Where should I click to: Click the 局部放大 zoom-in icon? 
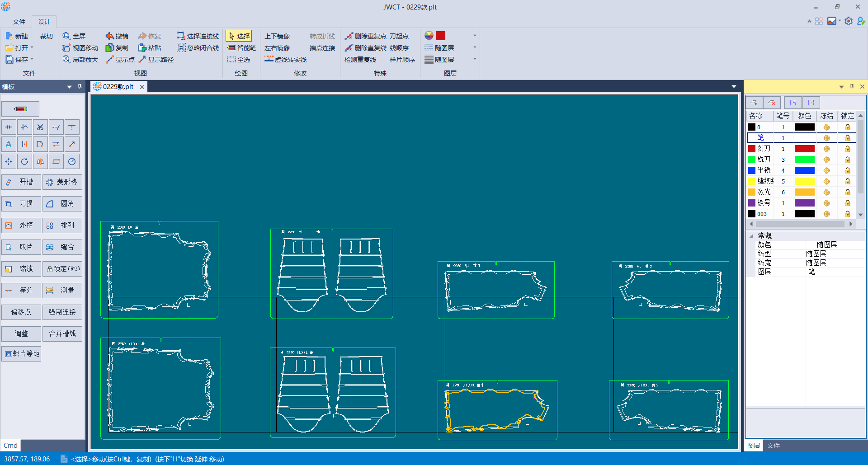point(66,60)
